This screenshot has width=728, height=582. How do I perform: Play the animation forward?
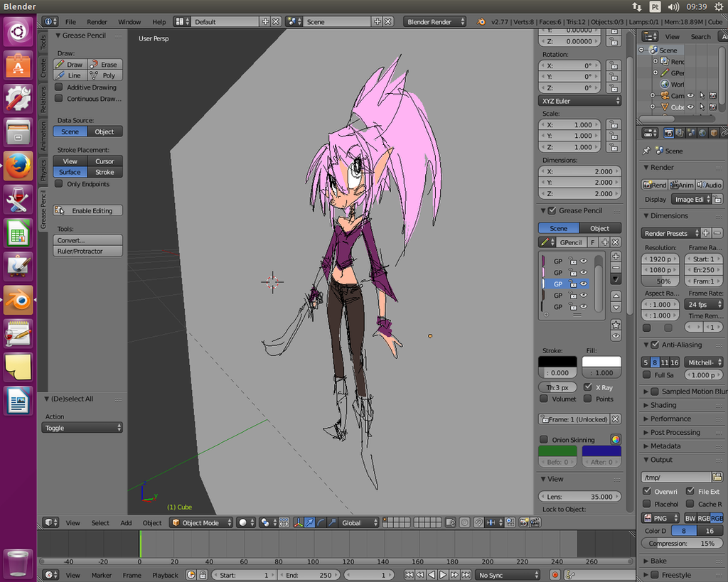click(x=443, y=575)
